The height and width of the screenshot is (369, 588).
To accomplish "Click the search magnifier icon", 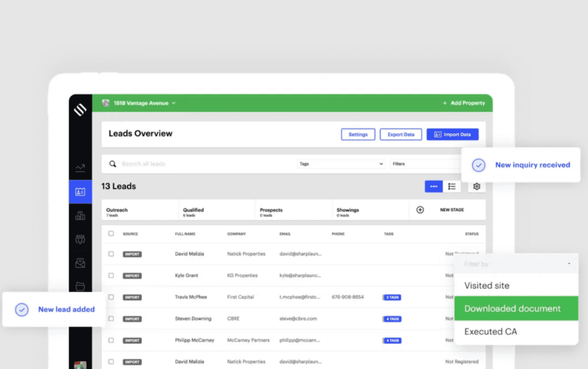I will click(x=112, y=164).
